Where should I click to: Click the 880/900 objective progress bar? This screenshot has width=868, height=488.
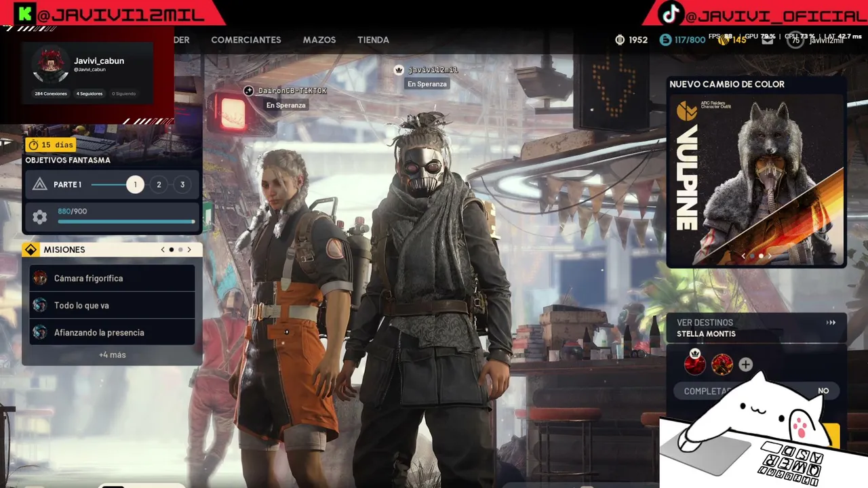point(126,222)
